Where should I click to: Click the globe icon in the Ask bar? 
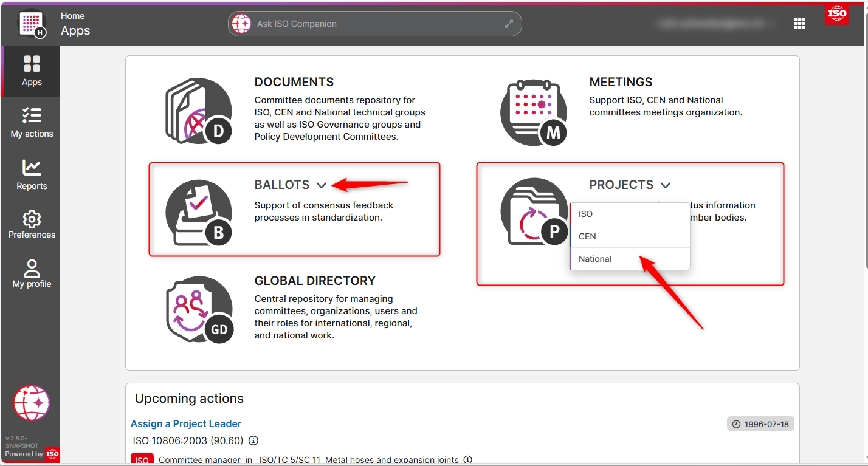(241, 24)
